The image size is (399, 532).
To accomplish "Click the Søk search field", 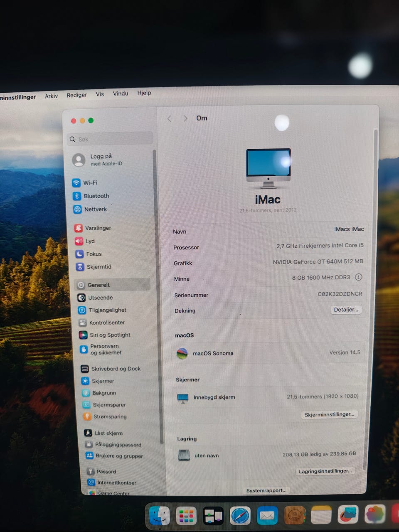I will tap(110, 139).
